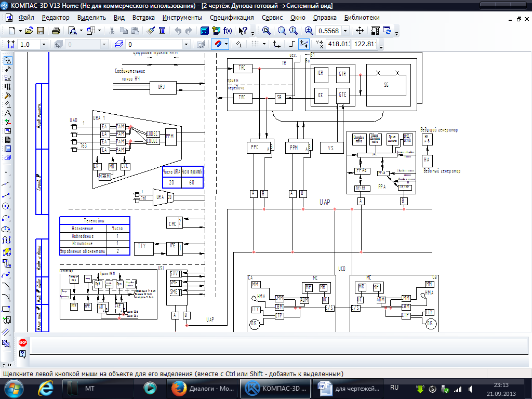Click the command help question icon
Image resolution: width=532 pixels, height=399 pixels.
point(23,354)
